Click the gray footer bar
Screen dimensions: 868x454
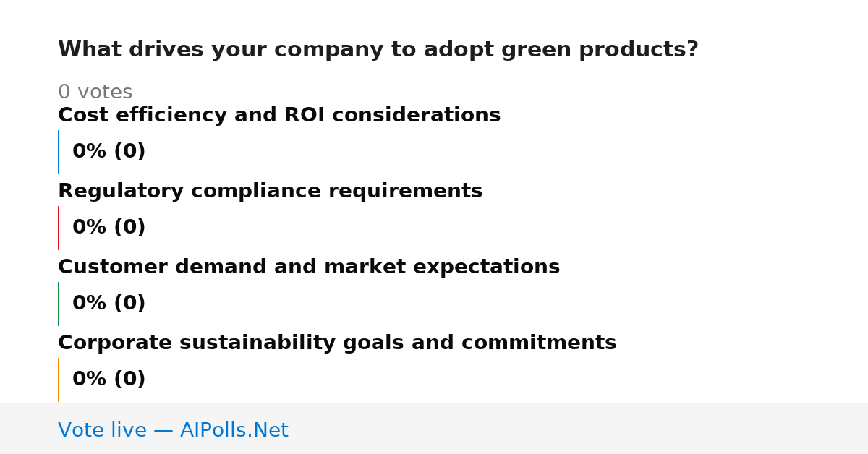[x=434, y=429]
